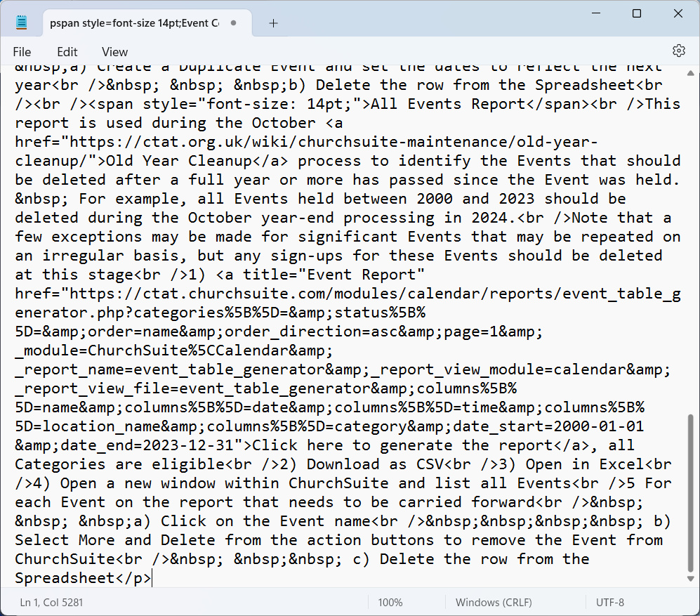Click the Notepad app icon
700x616 pixels.
point(22,22)
